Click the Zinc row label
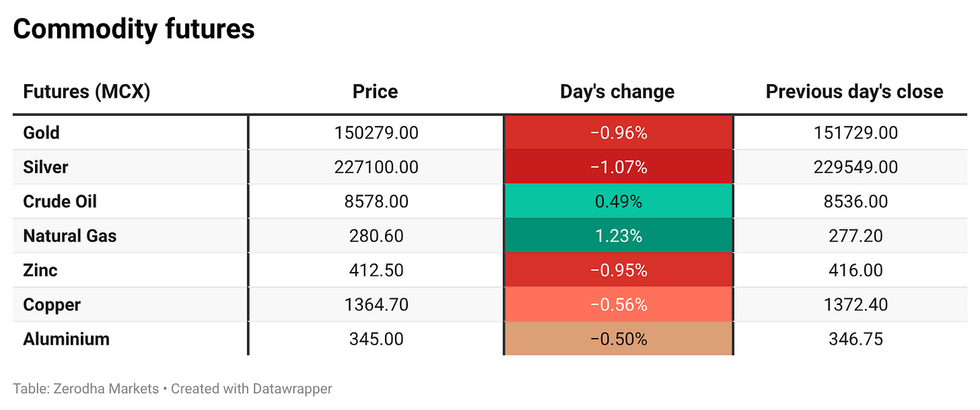This screenshot has height=410, width=980. tap(40, 270)
